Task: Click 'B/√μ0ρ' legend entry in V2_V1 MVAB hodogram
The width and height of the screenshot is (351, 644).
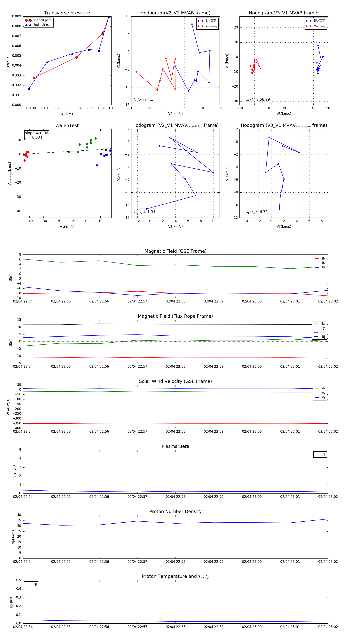Action: tap(207, 21)
